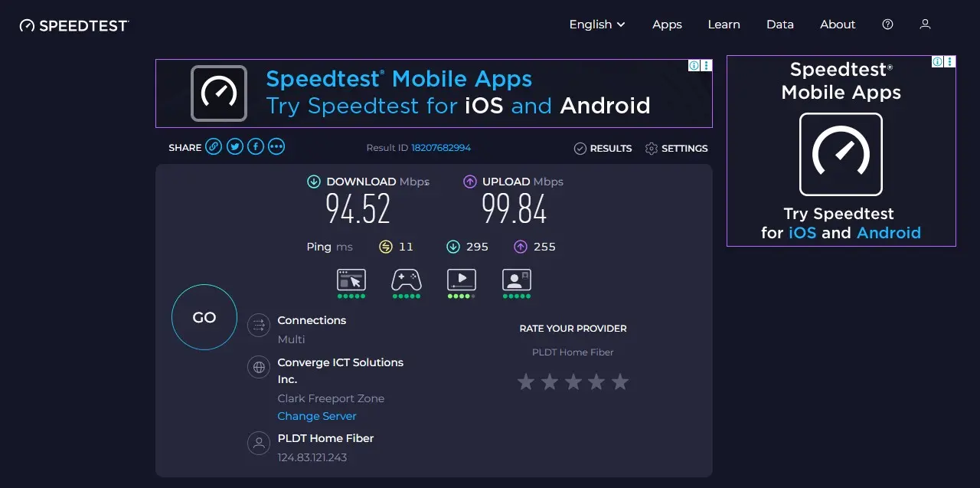The width and height of the screenshot is (980, 488).
Task: Rate provider one star
Action: point(526,382)
